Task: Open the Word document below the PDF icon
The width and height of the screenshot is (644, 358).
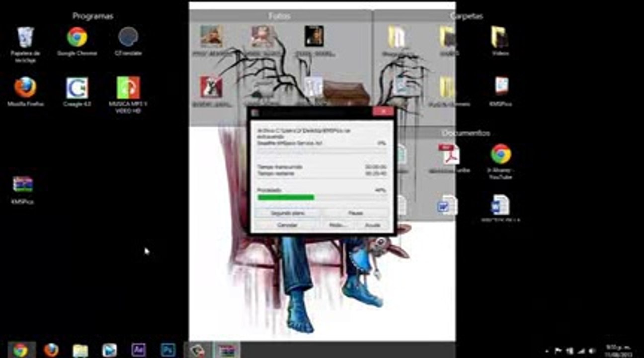Action: click(x=447, y=205)
